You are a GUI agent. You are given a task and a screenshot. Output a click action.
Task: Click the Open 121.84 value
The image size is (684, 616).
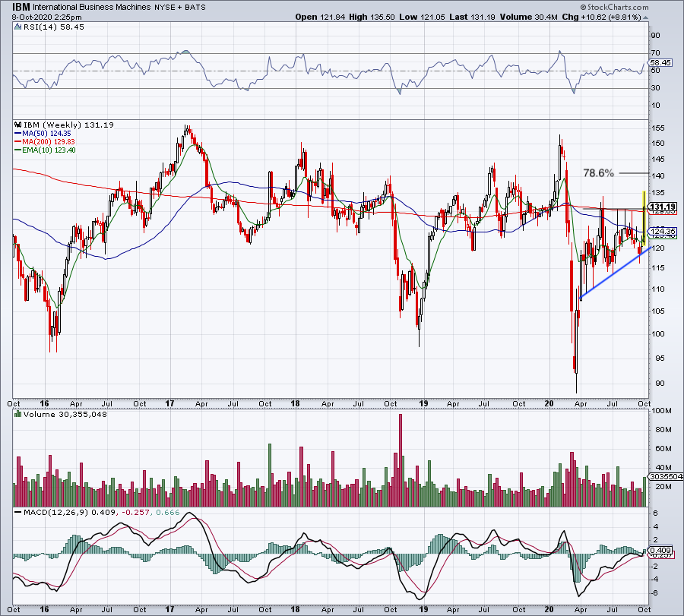(x=320, y=17)
